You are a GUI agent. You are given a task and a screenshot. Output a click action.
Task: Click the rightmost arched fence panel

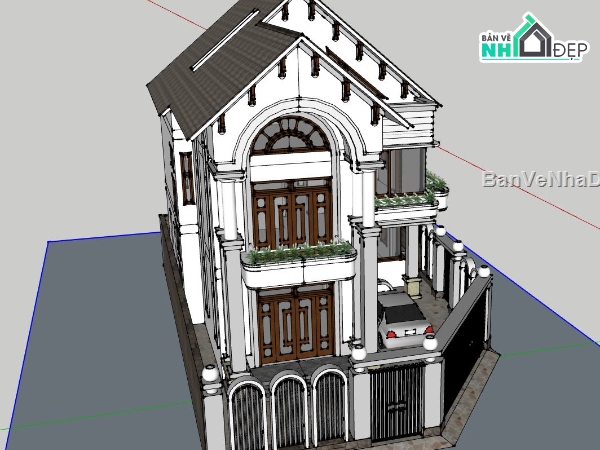point(330,407)
